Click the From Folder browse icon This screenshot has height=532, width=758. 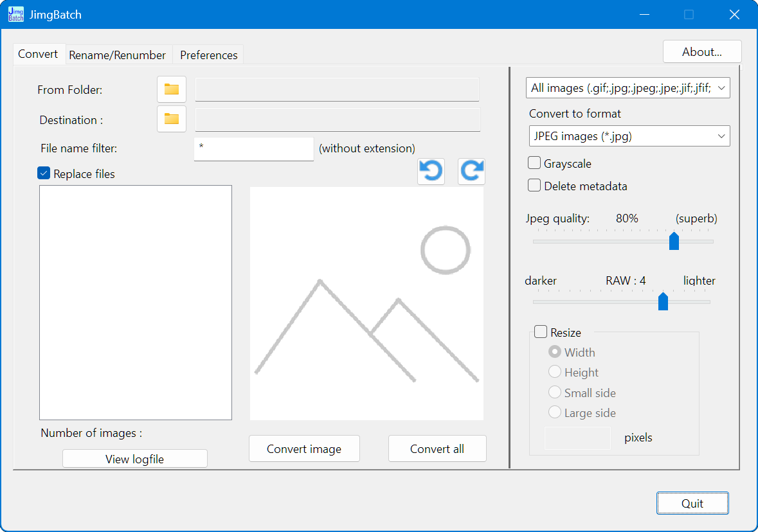click(171, 89)
